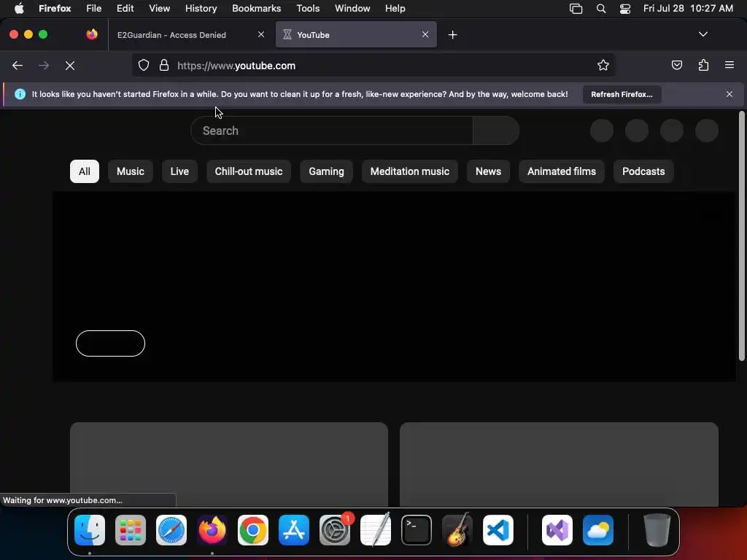Open Firefox View pinned icon
The height and width of the screenshot is (560, 747).
click(92, 34)
